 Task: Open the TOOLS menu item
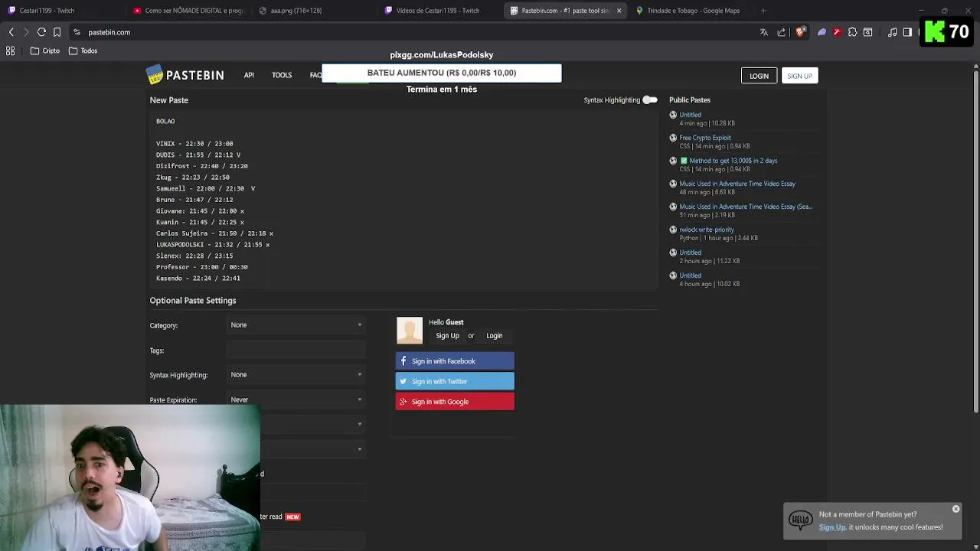pos(282,75)
